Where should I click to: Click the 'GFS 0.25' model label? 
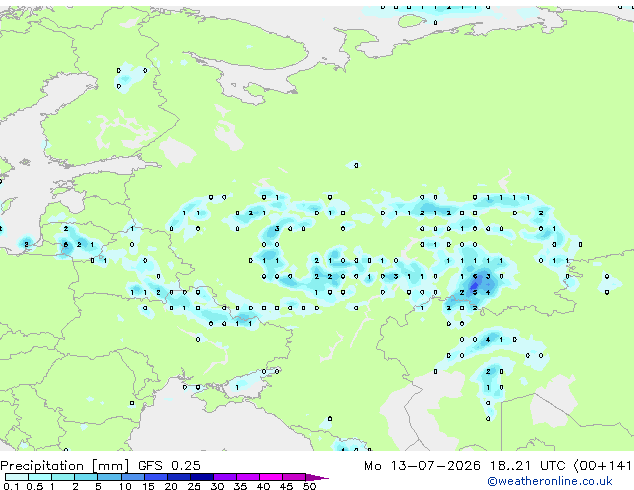169,466
